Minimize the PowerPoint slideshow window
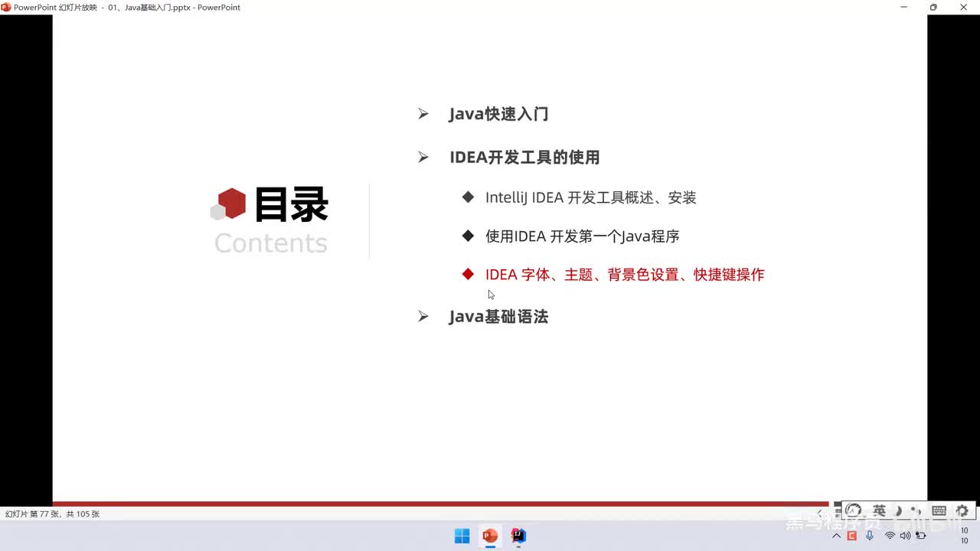The image size is (980, 551). point(904,7)
